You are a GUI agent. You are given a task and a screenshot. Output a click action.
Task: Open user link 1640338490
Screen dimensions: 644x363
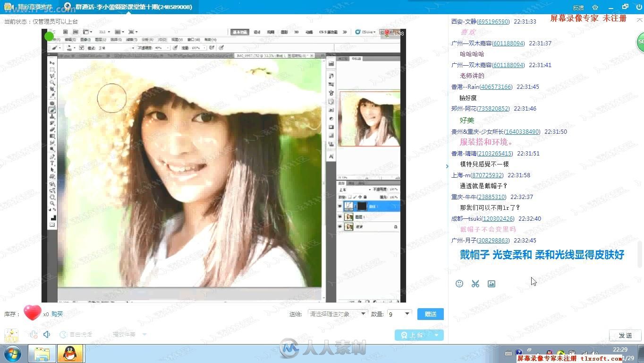(x=522, y=132)
